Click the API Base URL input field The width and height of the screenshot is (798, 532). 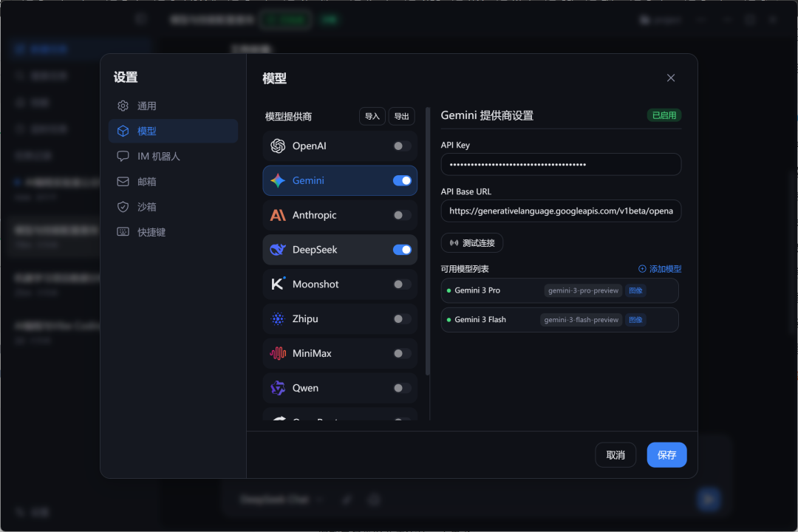(x=561, y=211)
